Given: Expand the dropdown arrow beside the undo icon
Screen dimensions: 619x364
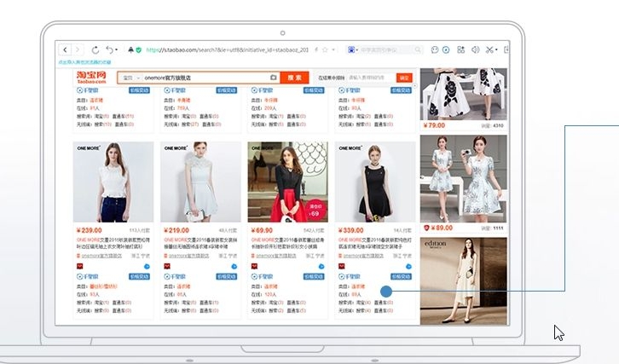Looking at the screenshot, I should [118, 50].
